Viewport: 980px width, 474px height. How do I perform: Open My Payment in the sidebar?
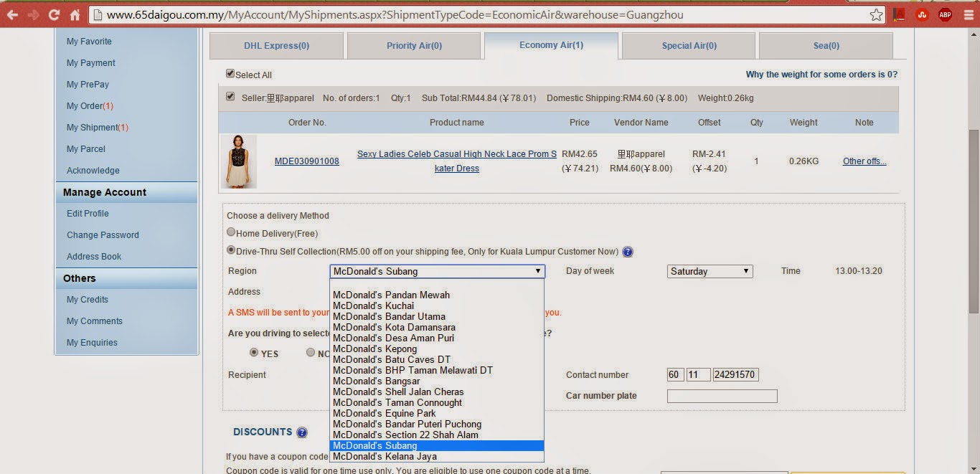point(91,63)
